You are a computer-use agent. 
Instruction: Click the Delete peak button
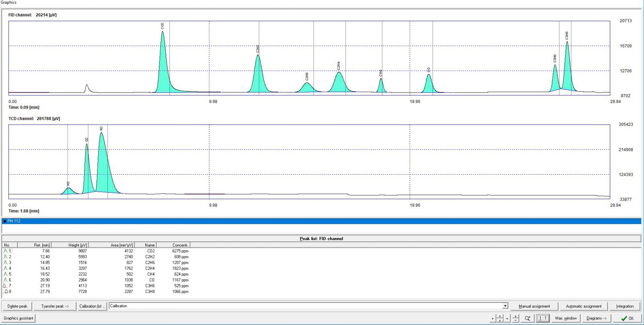17,306
